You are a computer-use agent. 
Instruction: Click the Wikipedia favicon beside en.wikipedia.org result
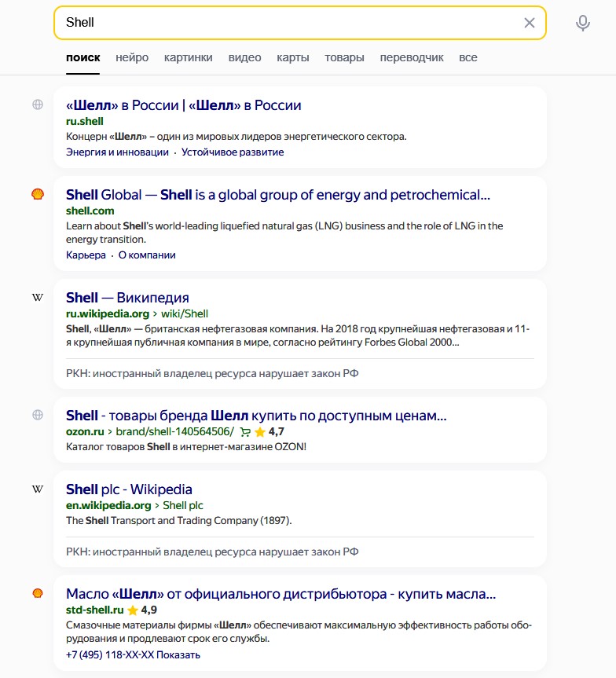[x=38, y=489]
